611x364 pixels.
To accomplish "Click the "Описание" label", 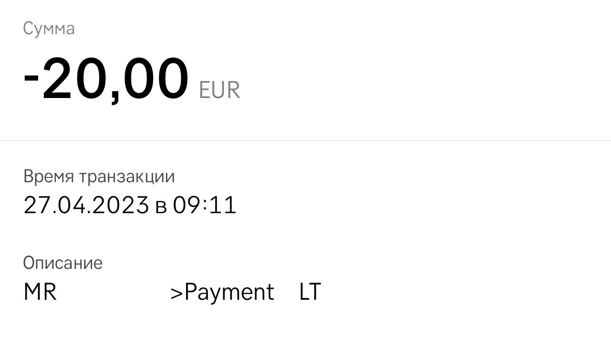I will click(63, 263).
